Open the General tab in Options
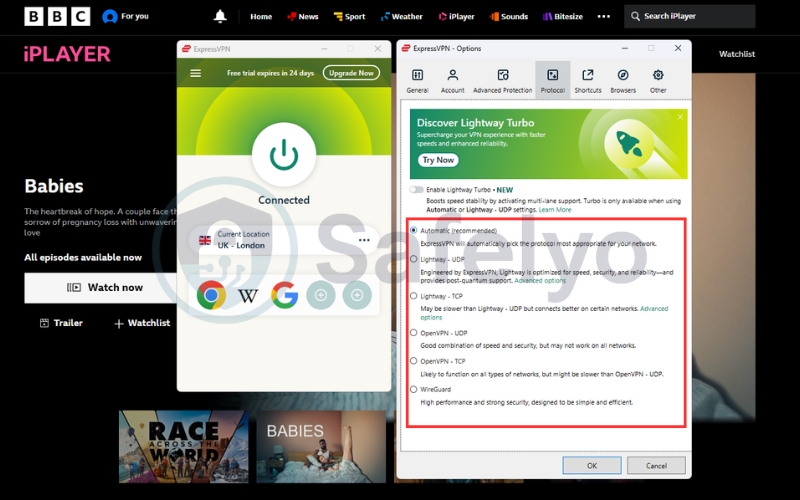The height and width of the screenshot is (500, 800). point(417,81)
